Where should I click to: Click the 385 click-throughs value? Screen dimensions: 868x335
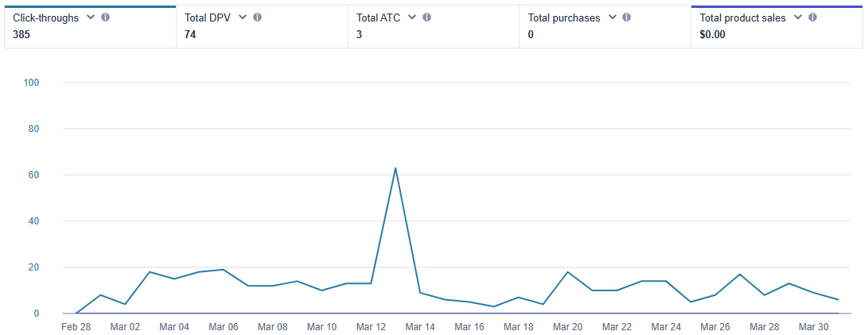(21, 34)
